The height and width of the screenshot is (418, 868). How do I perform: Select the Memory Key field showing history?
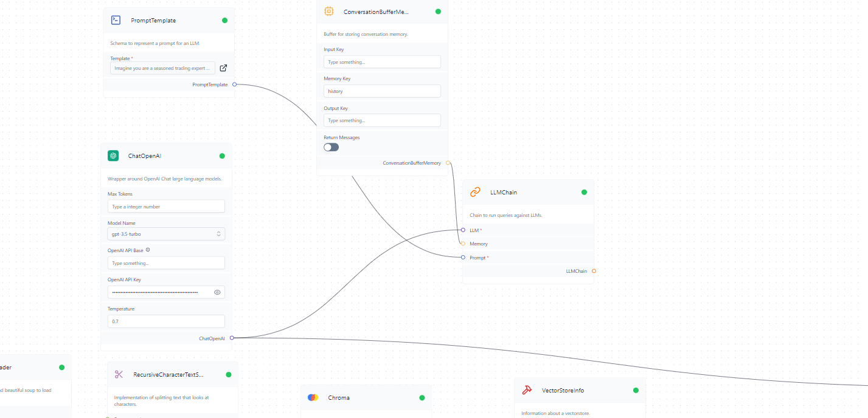[382, 91]
